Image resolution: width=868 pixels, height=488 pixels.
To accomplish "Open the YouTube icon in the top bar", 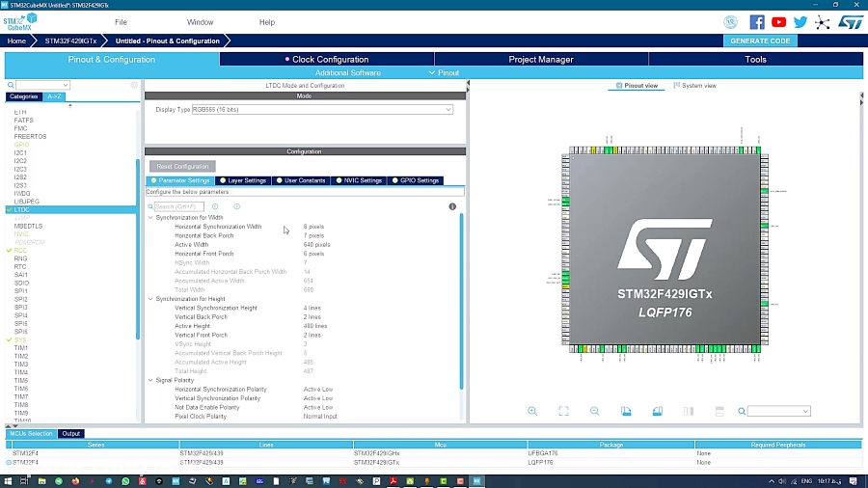I will pyautogui.click(x=779, y=22).
